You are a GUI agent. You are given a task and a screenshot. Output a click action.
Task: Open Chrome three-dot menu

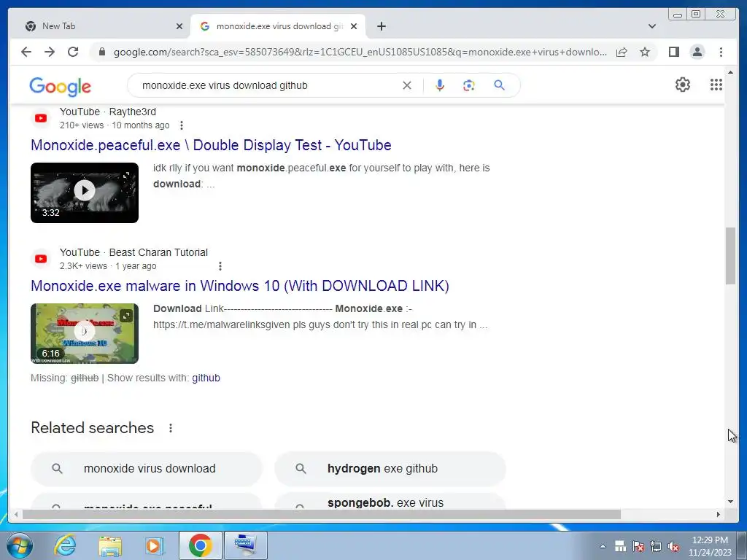(x=721, y=52)
